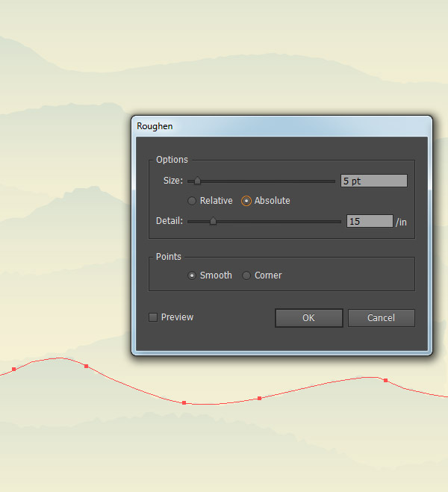
Task: Enable the Preview checkbox
Action: tap(153, 317)
